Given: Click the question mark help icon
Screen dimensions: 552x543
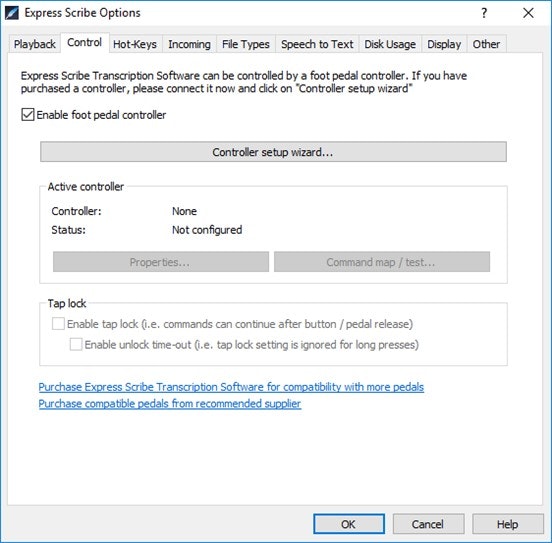Looking at the screenshot, I should pyautogui.click(x=484, y=13).
